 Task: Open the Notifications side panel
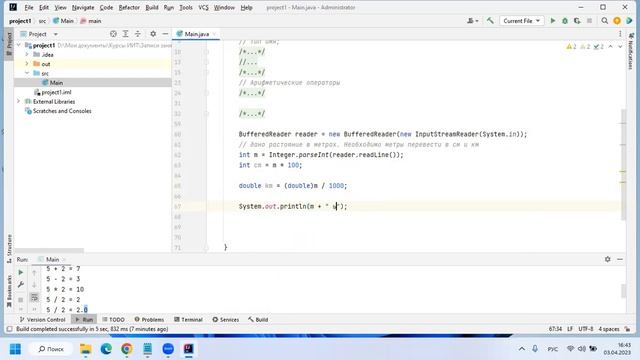pyautogui.click(x=631, y=51)
